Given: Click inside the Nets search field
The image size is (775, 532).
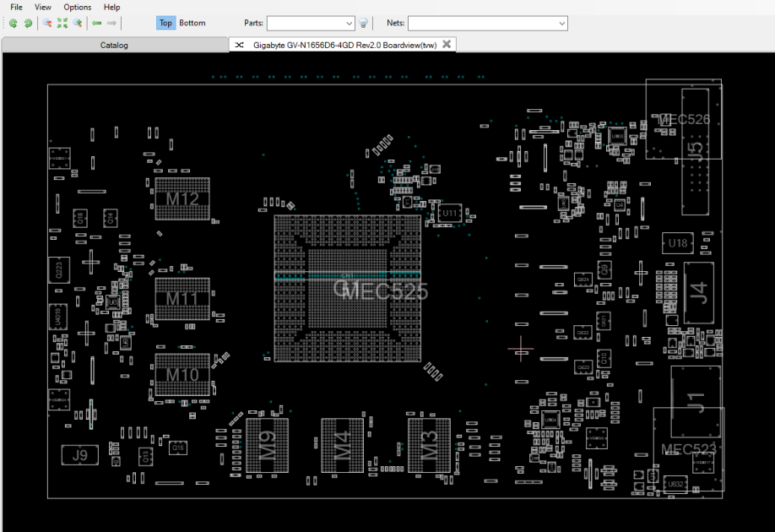Looking at the screenshot, I should coord(482,24).
